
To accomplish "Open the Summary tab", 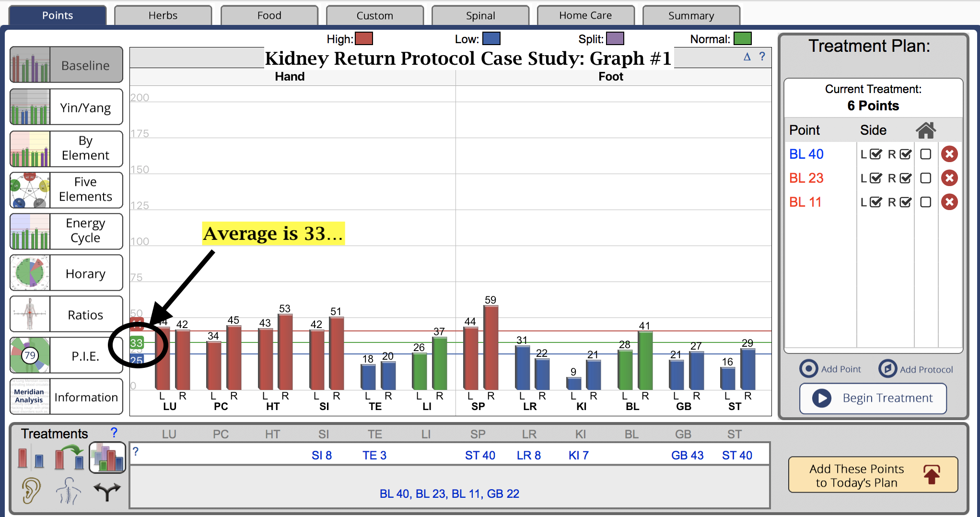I will coord(691,15).
